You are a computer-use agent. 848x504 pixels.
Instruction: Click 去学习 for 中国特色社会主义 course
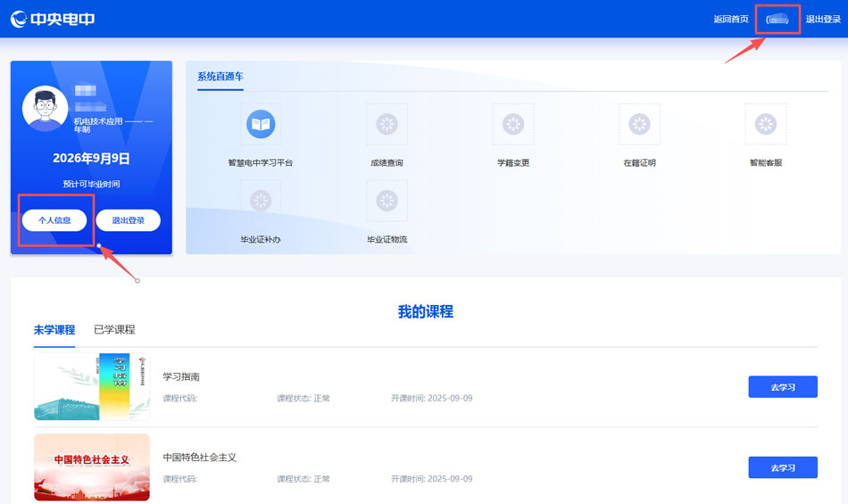tap(783, 467)
